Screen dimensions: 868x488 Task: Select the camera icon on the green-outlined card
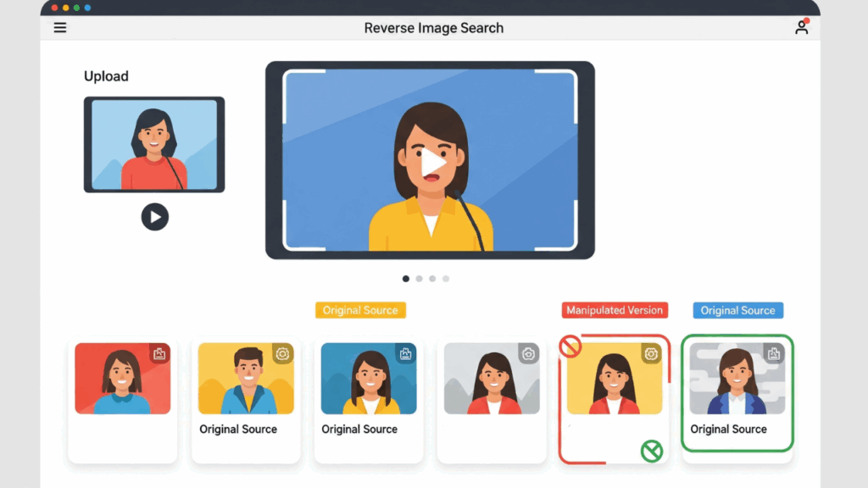773,353
